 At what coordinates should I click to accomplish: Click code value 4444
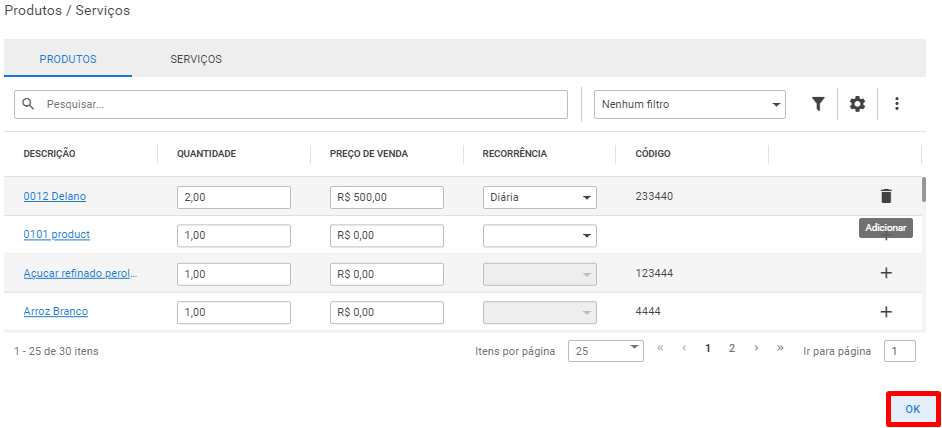point(648,311)
